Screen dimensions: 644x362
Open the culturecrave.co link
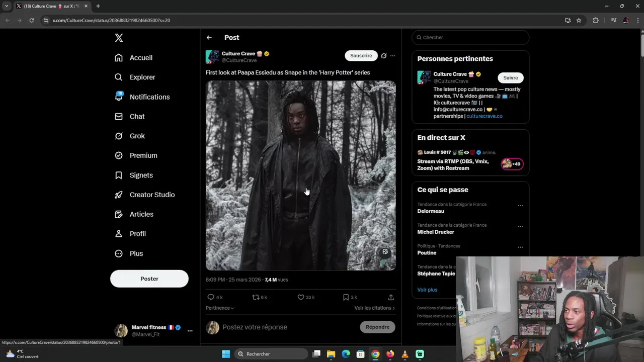[x=484, y=116]
